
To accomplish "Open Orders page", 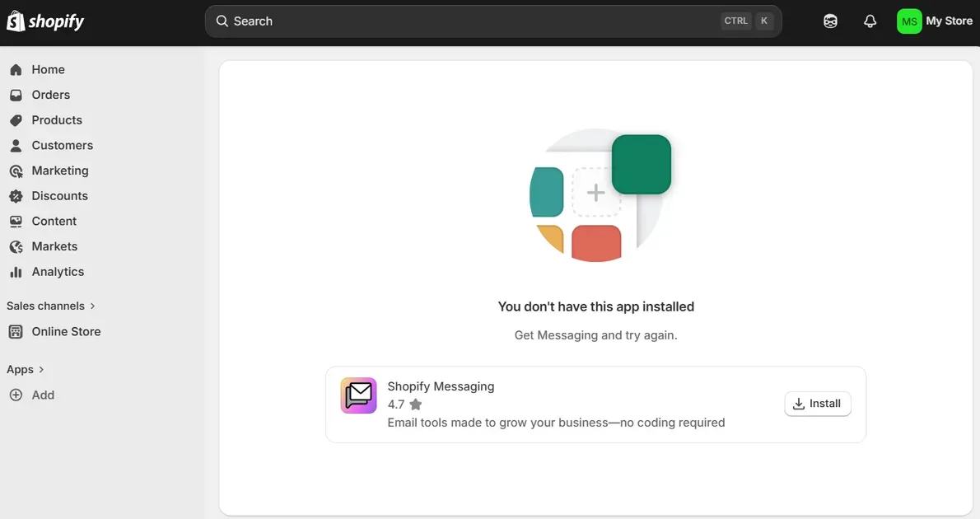I will coord(50,95).
